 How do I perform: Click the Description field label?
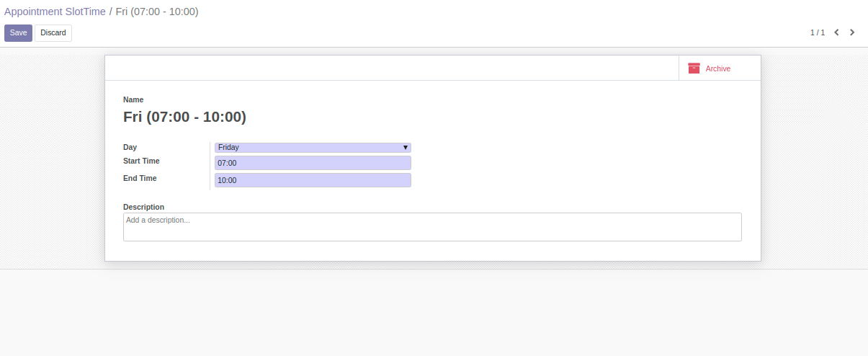coord(143,207)
